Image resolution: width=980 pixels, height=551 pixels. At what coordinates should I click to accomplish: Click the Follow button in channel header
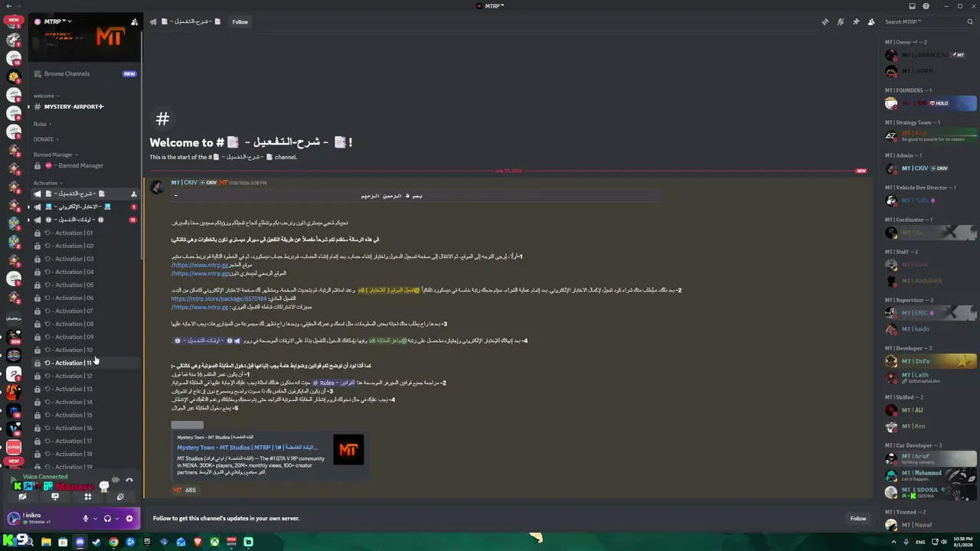coord(240,22)
